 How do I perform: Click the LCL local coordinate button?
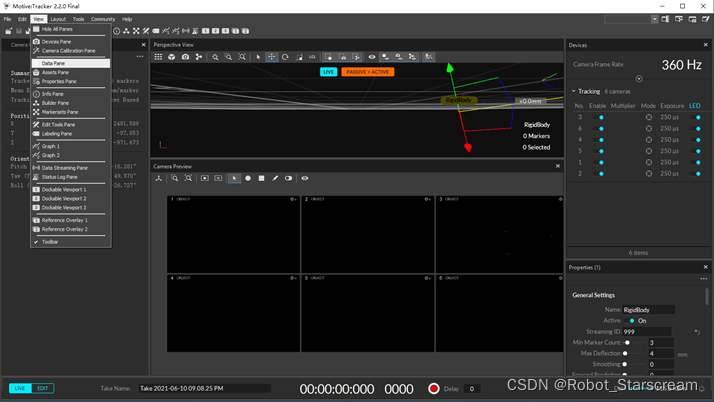312,57
